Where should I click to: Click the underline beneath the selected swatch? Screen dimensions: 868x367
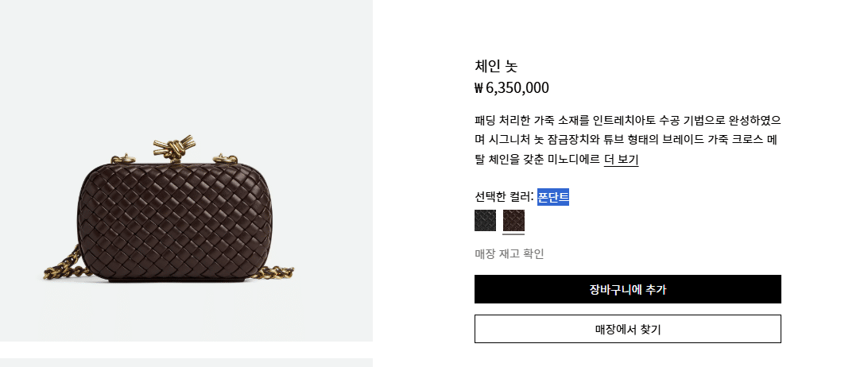pyautogui.click(x=513, y=234)
